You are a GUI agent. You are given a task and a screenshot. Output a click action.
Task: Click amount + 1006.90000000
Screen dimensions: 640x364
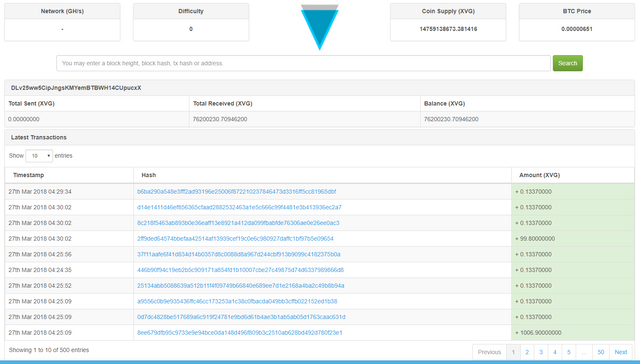[x=538, y=333]
